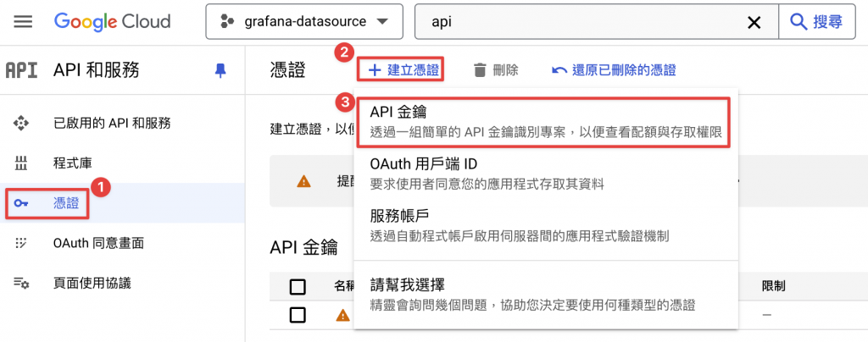Click the 限制 column header
Screen dimensions: 868x342
[773, 286]
